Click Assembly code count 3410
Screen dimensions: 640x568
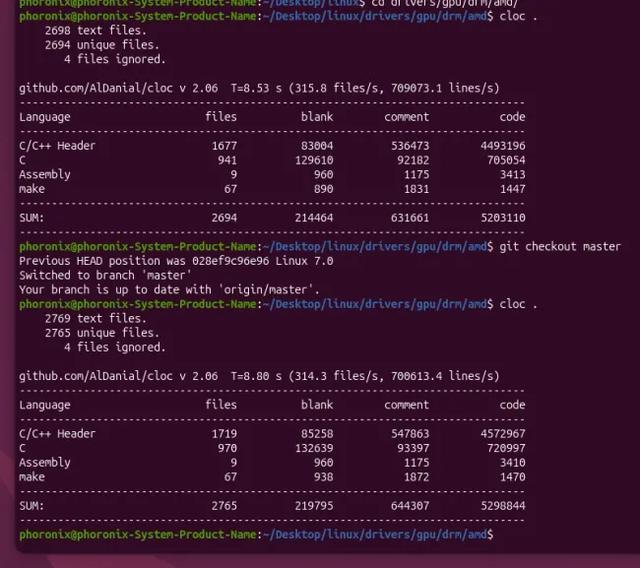tap(513, 462)
